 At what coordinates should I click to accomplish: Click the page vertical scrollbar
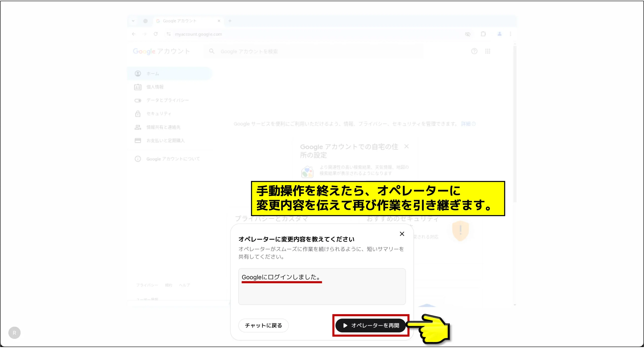click(x=515, y=123)
